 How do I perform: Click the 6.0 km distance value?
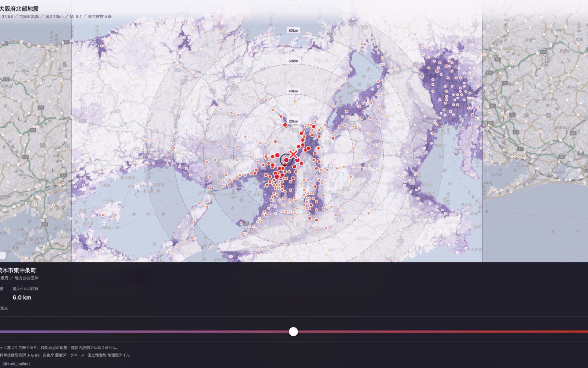pyautogui.click(x=22, y=297)
